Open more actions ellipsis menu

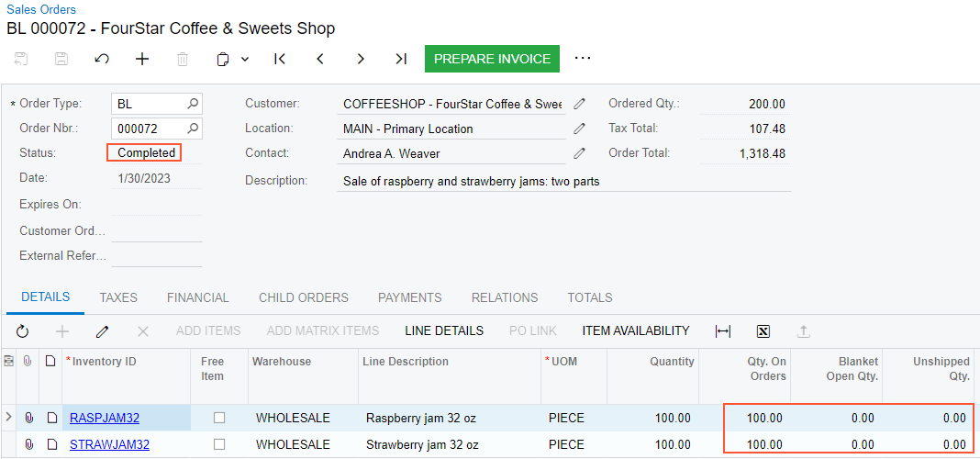(x=583, y=58)
